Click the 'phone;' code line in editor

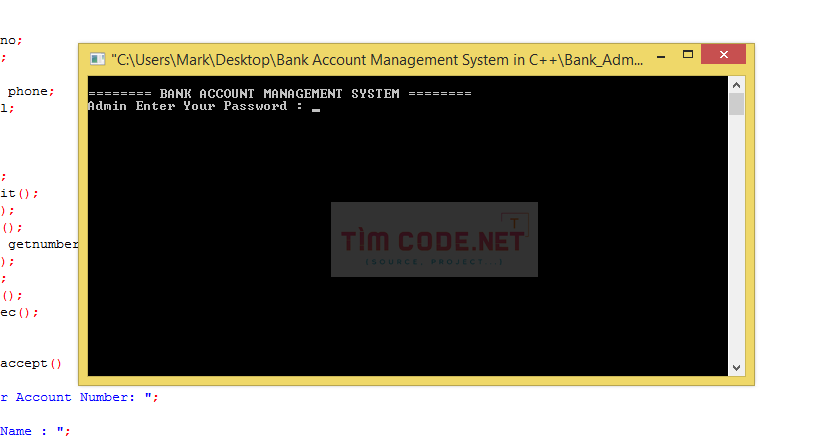pos(31,91)
